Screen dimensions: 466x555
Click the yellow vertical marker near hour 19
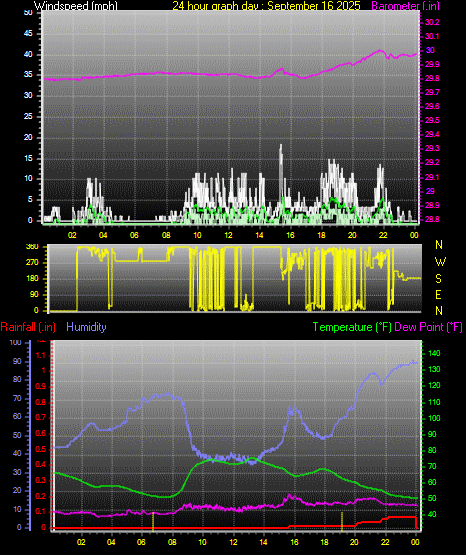coord(342,521)
